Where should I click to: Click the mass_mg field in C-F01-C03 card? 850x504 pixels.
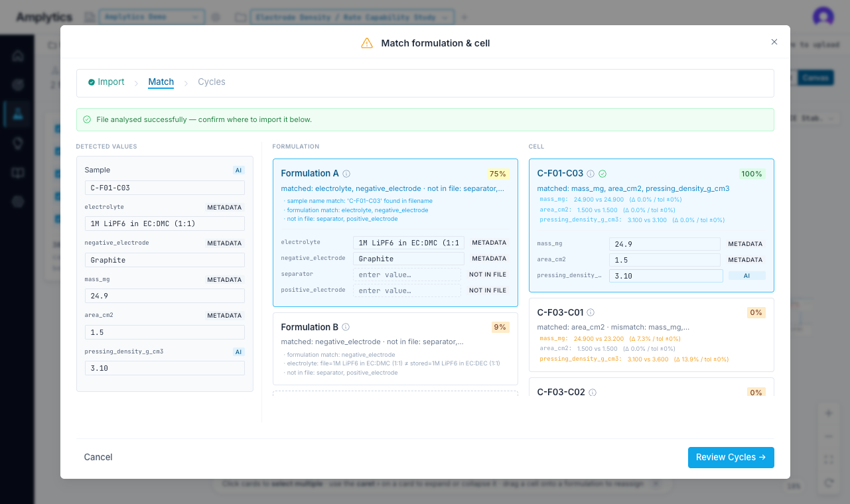click(x=664, y=244)
